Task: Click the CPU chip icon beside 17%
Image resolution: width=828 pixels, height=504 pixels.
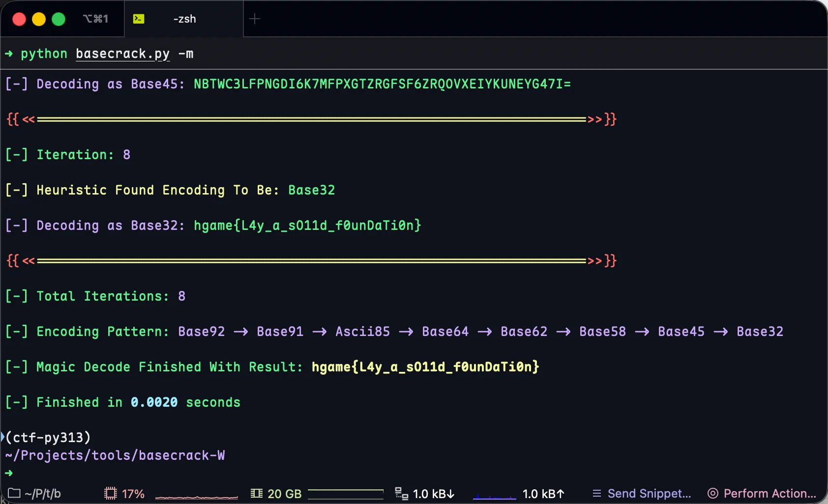Action: click(x=111, y=493)
